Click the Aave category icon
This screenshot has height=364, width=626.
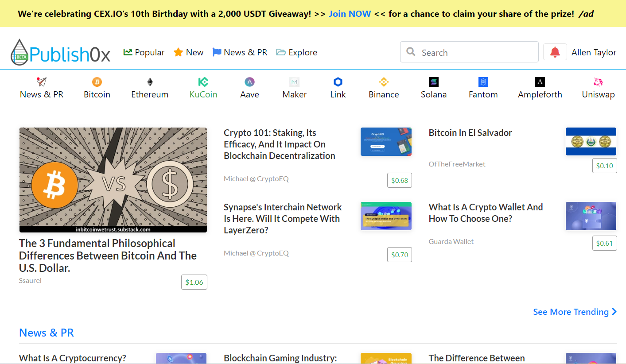(249, 82)
